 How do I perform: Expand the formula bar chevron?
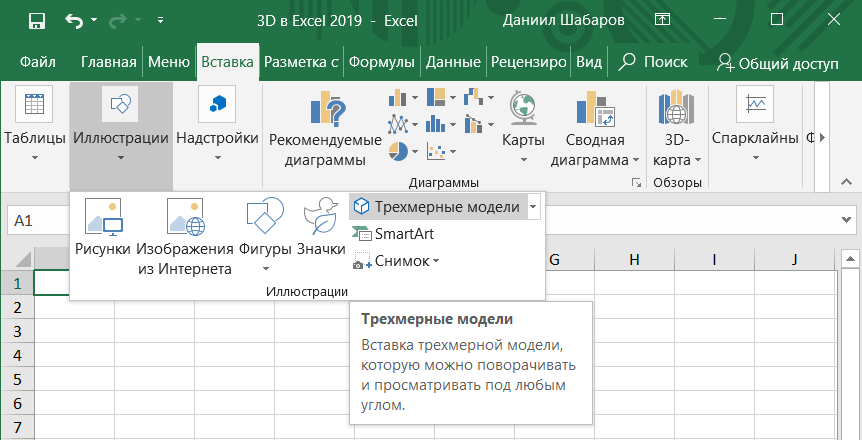[x=847, y=220]
